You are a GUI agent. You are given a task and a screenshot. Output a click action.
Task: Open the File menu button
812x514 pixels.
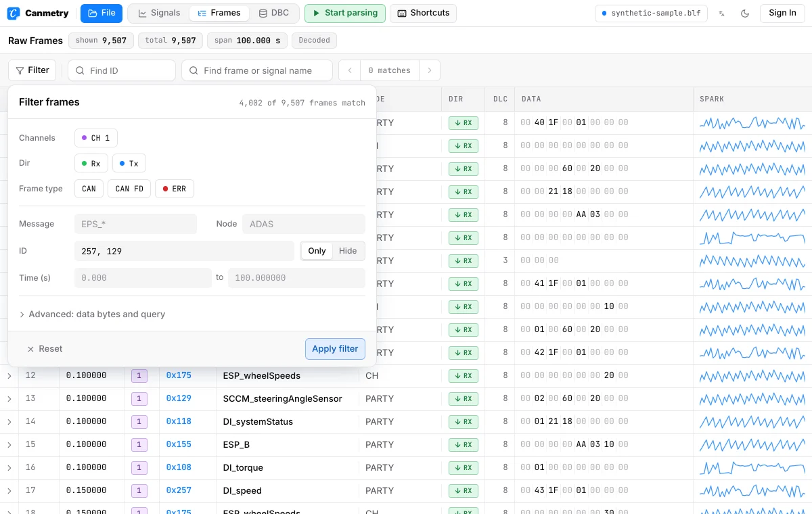click(x=101, y=13)
